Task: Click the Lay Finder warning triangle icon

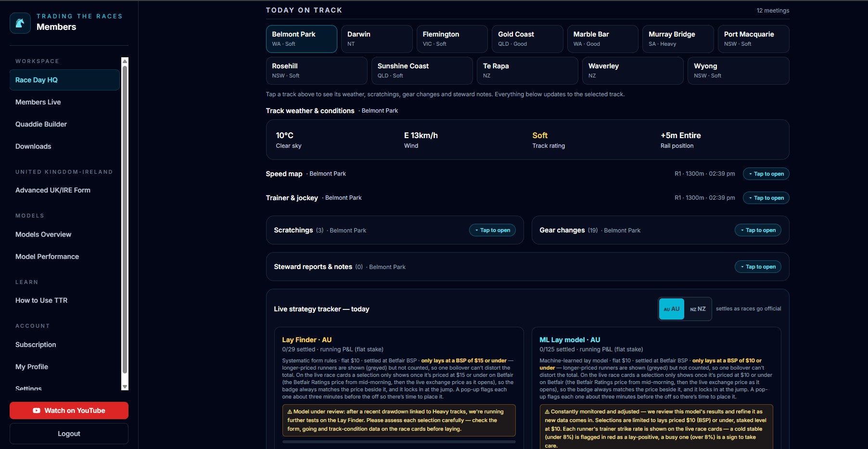Action: (x=290, y=411)
